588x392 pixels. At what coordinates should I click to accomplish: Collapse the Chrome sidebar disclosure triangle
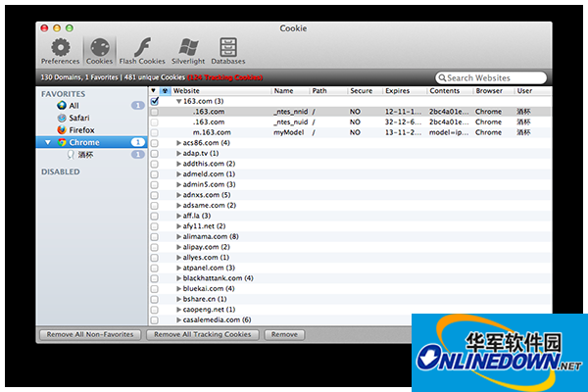tap(48, 142)
